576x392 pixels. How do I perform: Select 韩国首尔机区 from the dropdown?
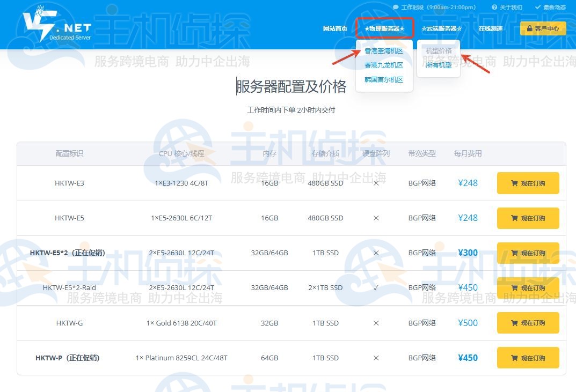point(384,79)
